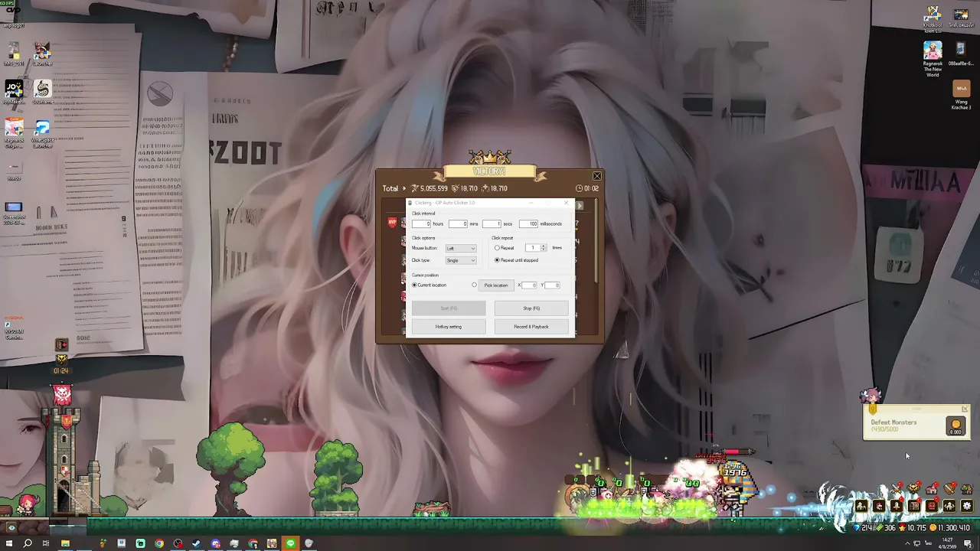
Task: Click the gold coin currency icon
Action: tap(933, 528)
